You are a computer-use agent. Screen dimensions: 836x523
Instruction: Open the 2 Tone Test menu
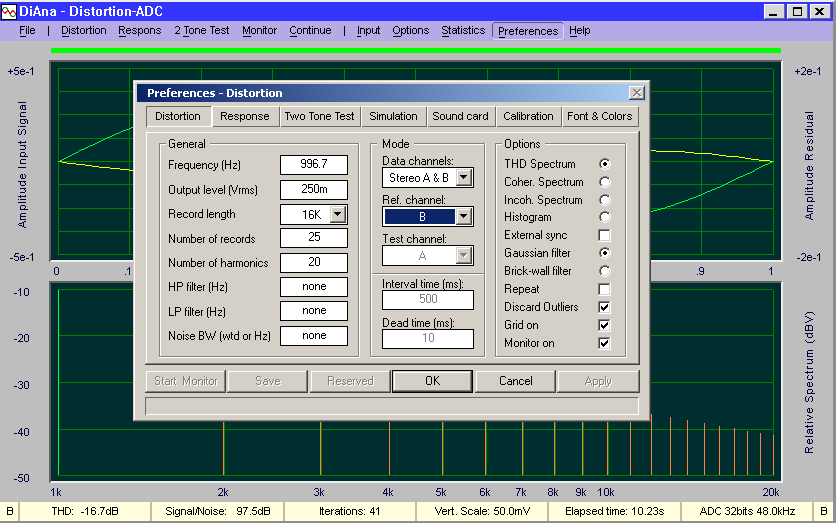202,30
